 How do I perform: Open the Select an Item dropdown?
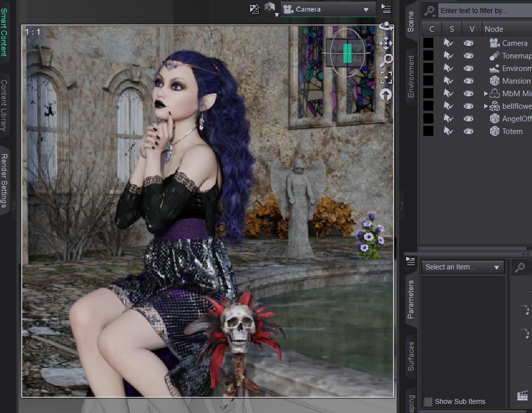[463, 267]
